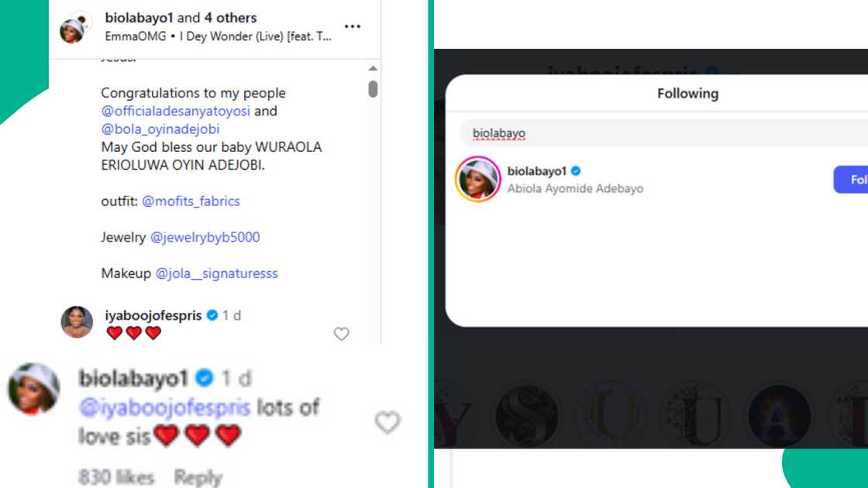Screen dimensions: 868x488
Task: Click the verified badge on biolabayo1's reply
Action: click(204, 378)
